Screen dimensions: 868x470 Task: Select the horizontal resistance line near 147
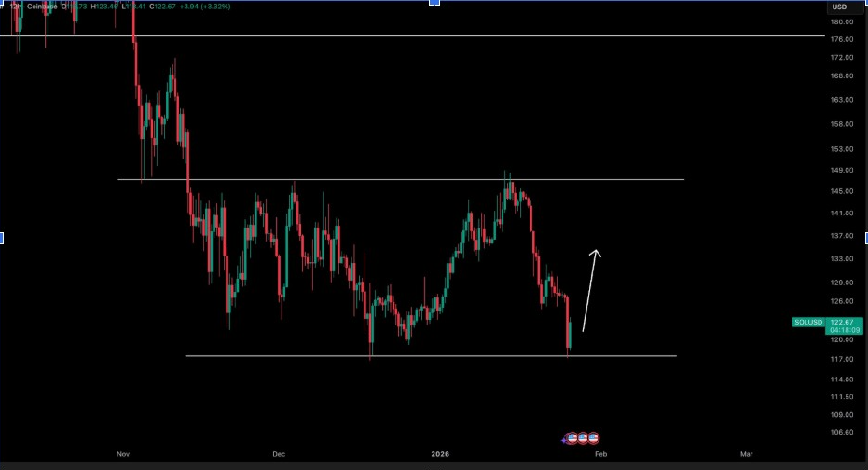[401, 179]
